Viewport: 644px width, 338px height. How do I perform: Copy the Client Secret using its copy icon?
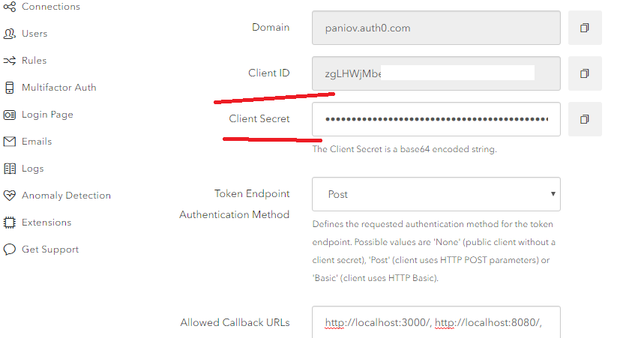585,119
